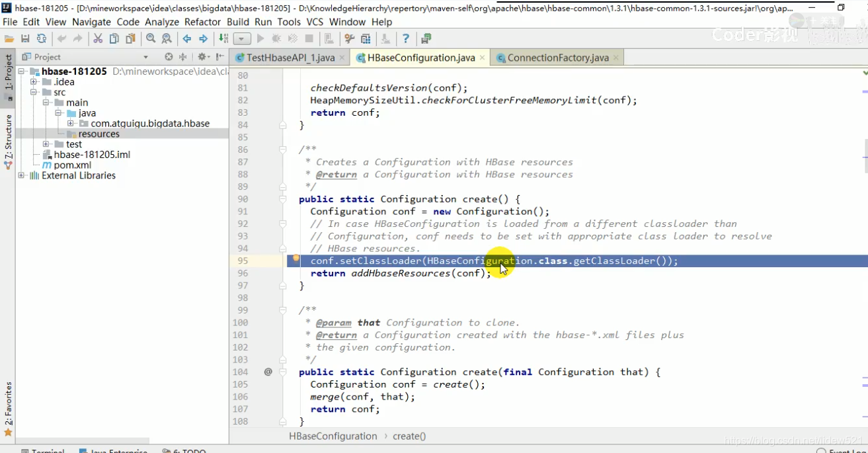Open the Refactor menu
The height and width of the screenshot is (453, 868).
pos(203,22)
